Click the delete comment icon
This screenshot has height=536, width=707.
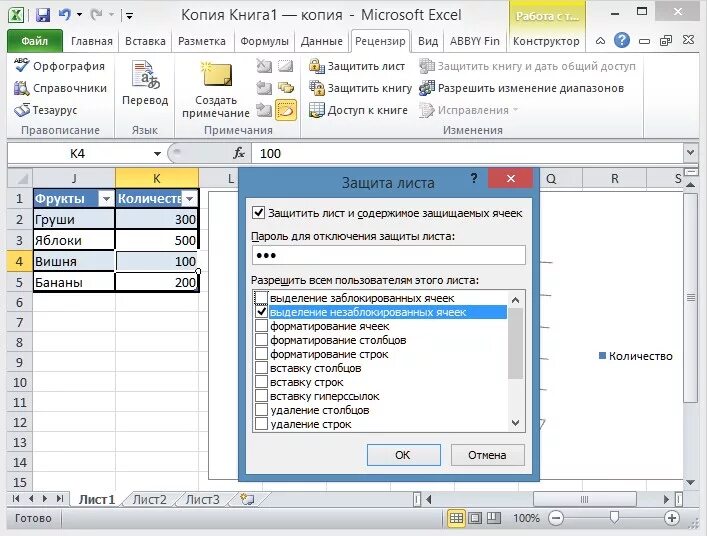[264, 67]
